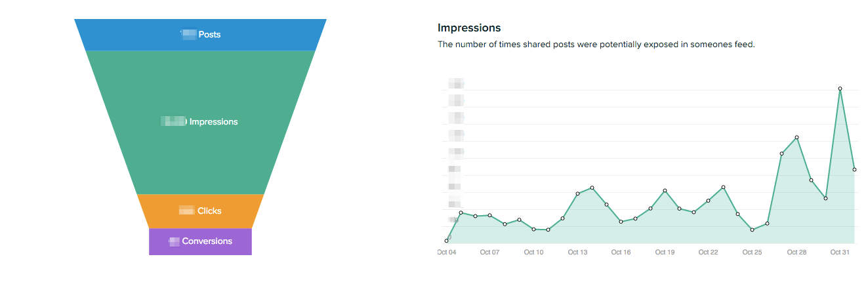The image size is (868, 284).
Task: Click the Oct 07 data point on line
Action: (490, 215)
